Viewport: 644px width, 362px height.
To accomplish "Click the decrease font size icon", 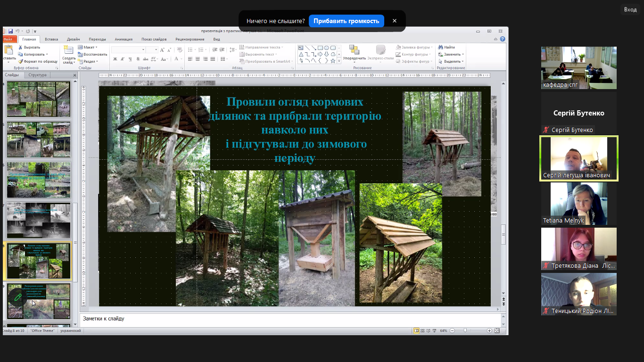I will coord(169,49).
